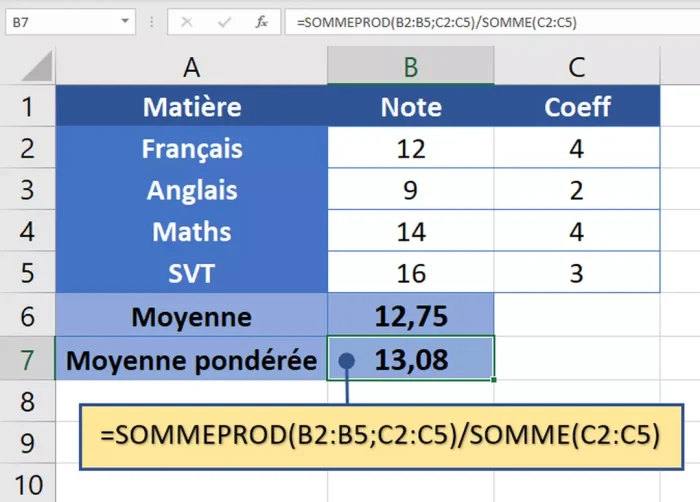700x502 pixels.
Task: Click the formula bar options dots handle
Action: [x=151, y=22]
